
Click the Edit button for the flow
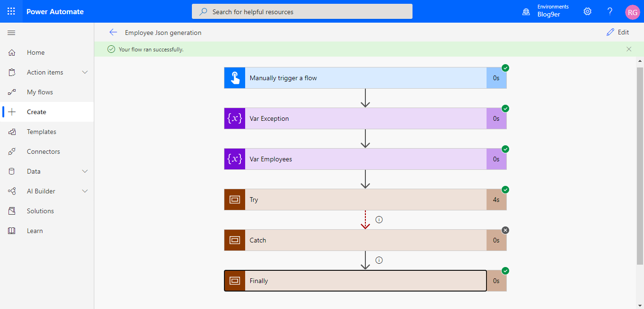(x=618, y=32)
